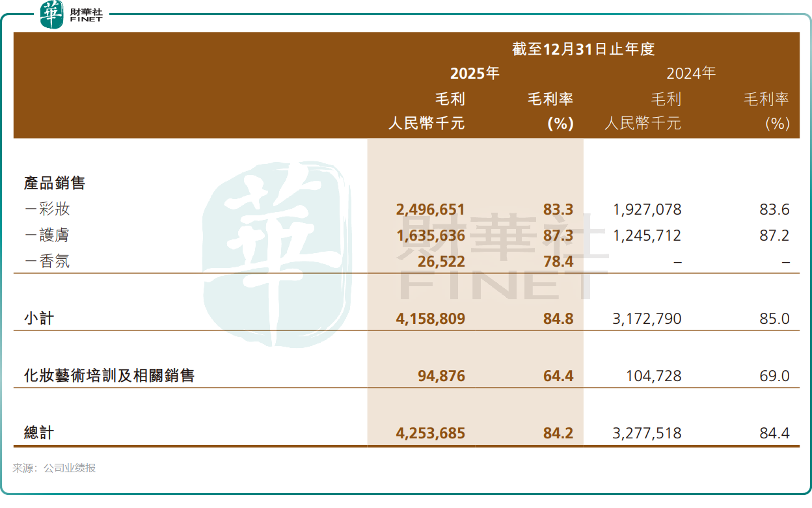
Task: Select the 護膚 row label
Action: (47, 235)
